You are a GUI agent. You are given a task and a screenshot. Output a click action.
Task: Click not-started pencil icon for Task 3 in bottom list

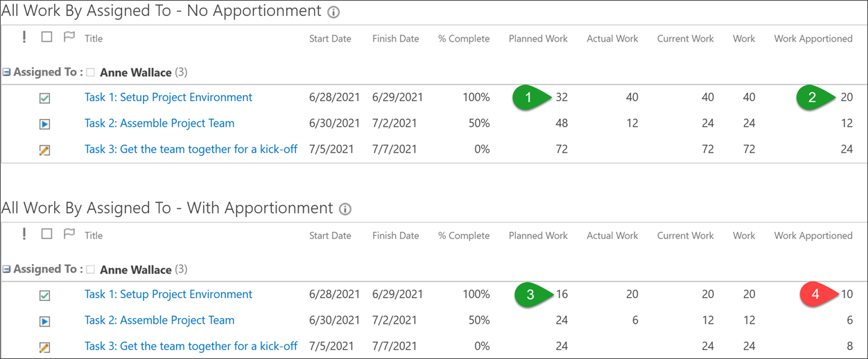coord(44,347)
